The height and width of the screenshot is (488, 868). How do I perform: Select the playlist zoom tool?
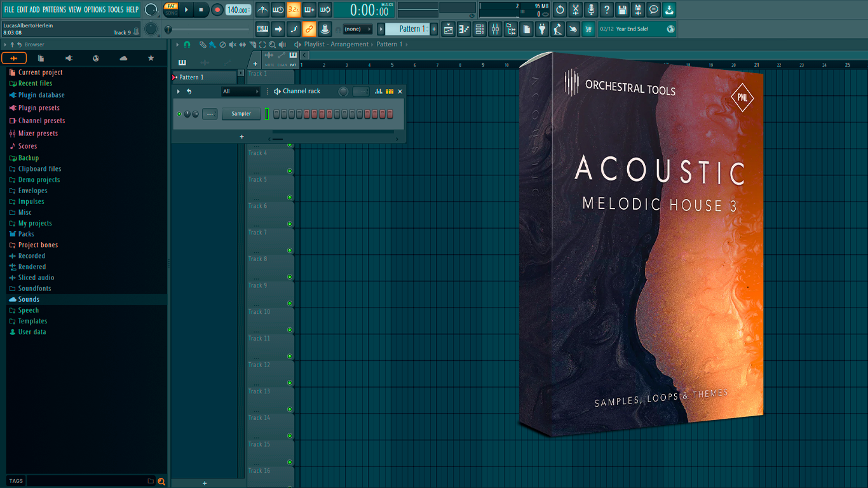[273, 44]
